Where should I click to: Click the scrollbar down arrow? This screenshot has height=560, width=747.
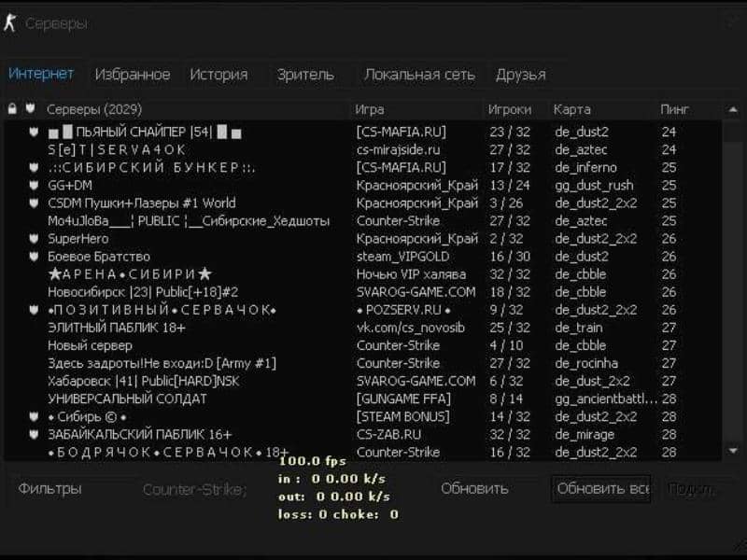pos(733,451)
